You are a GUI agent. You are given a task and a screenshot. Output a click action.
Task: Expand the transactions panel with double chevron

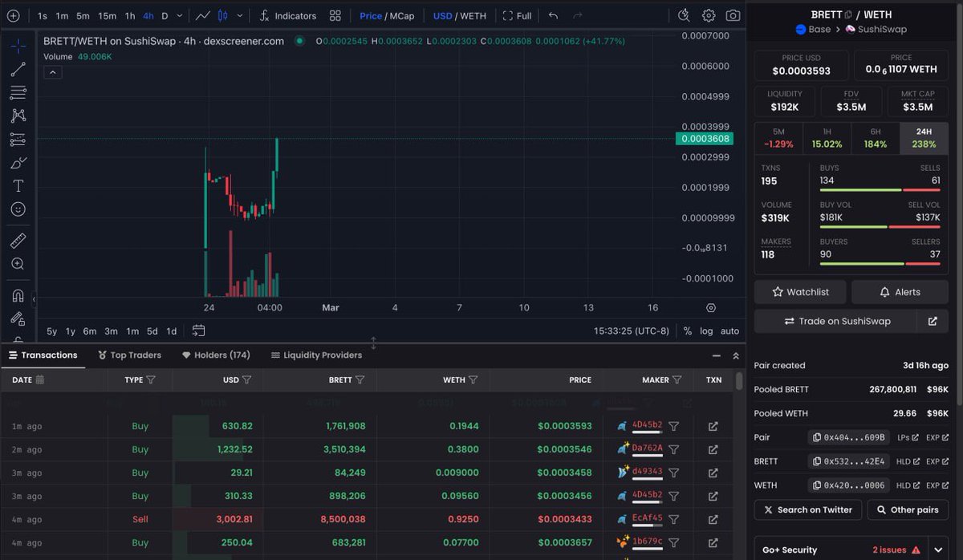click(x=736, y=355)
